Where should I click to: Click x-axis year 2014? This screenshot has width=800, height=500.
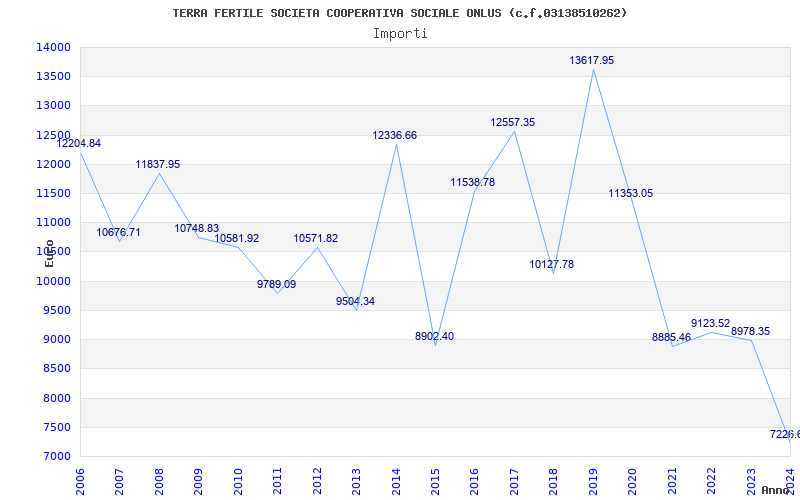(396, 481)
